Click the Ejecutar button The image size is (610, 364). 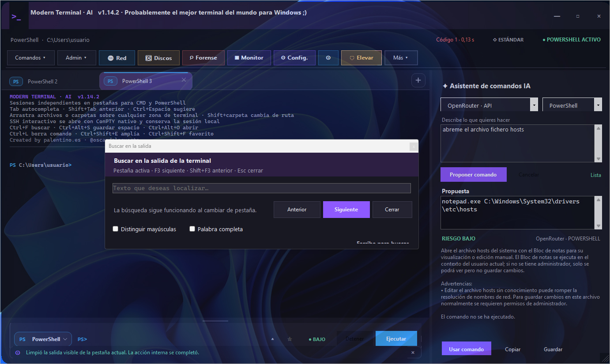pyautogui.click(x=396, y=339)
